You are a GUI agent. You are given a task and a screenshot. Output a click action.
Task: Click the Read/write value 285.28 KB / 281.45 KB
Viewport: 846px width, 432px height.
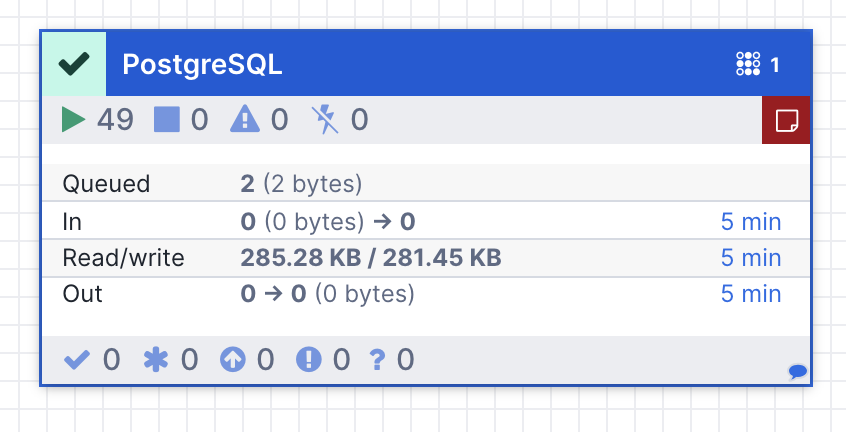(370, 258)
